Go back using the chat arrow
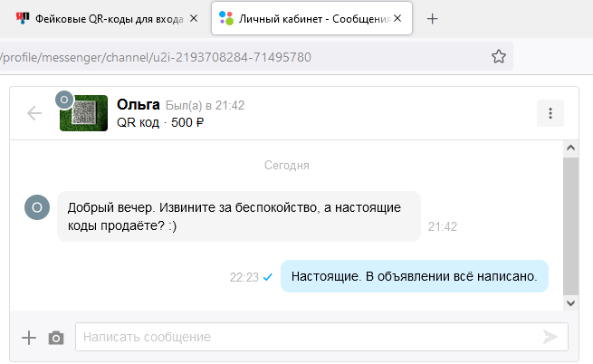The width and height of the screenshot is (593, 364). coord(34,113)
